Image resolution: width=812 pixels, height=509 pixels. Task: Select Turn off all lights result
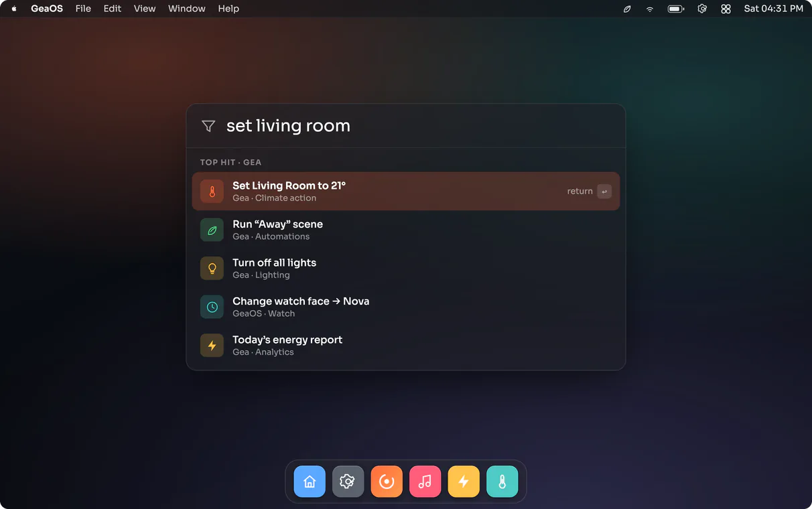point(406,269)
